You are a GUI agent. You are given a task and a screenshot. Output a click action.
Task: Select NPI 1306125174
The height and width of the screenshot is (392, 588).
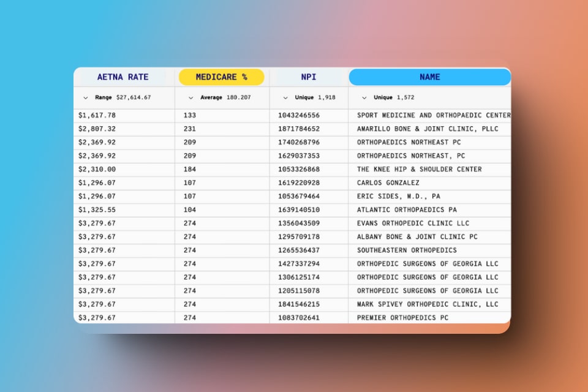(299, 277)
